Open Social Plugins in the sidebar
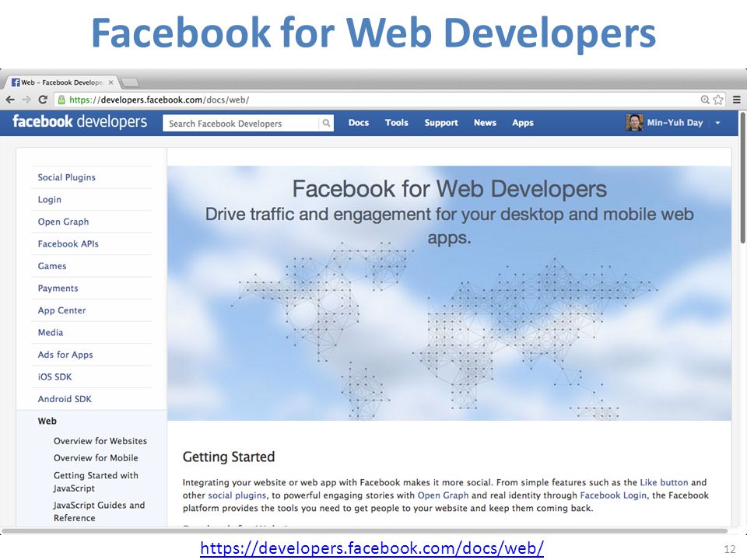Screen dimensions: 747x560 pyautogui.click(x=67, y=177)
